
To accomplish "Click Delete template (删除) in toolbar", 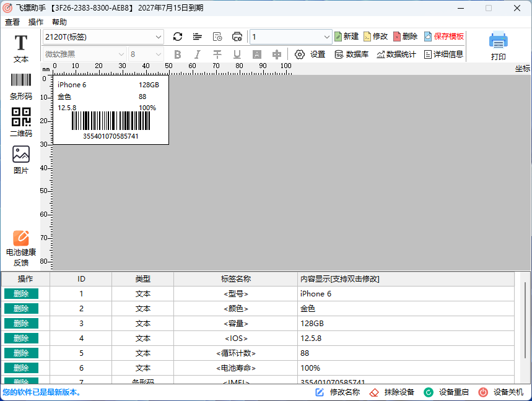I will tap(406, 37).
